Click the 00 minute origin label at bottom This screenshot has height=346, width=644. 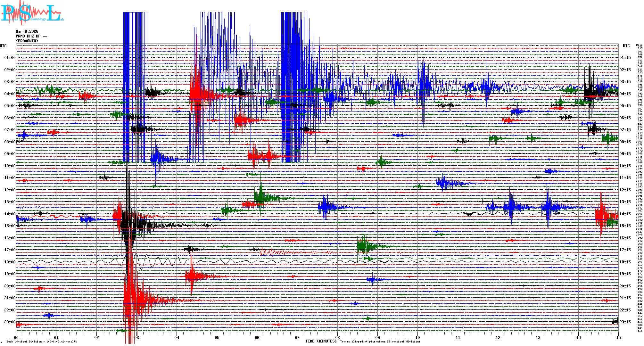pyautogui.click(x=16, y=338)
